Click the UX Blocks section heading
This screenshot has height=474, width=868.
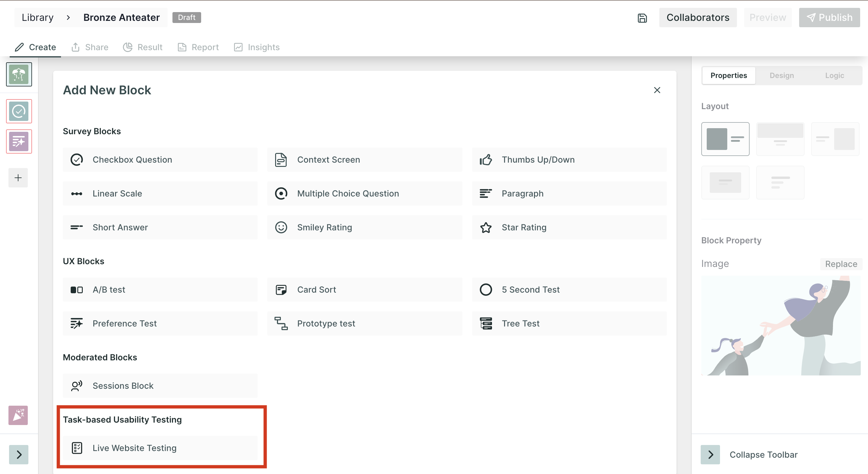click(x=84, y=261)
